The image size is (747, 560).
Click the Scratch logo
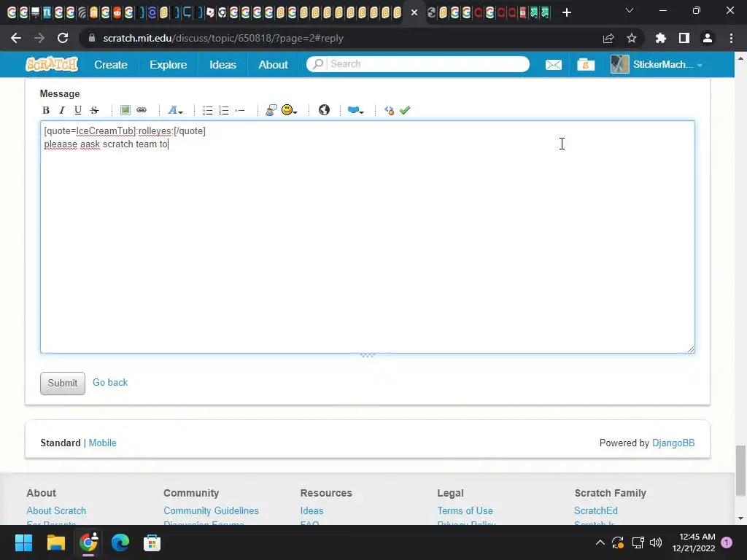click(x=52, y=64)
